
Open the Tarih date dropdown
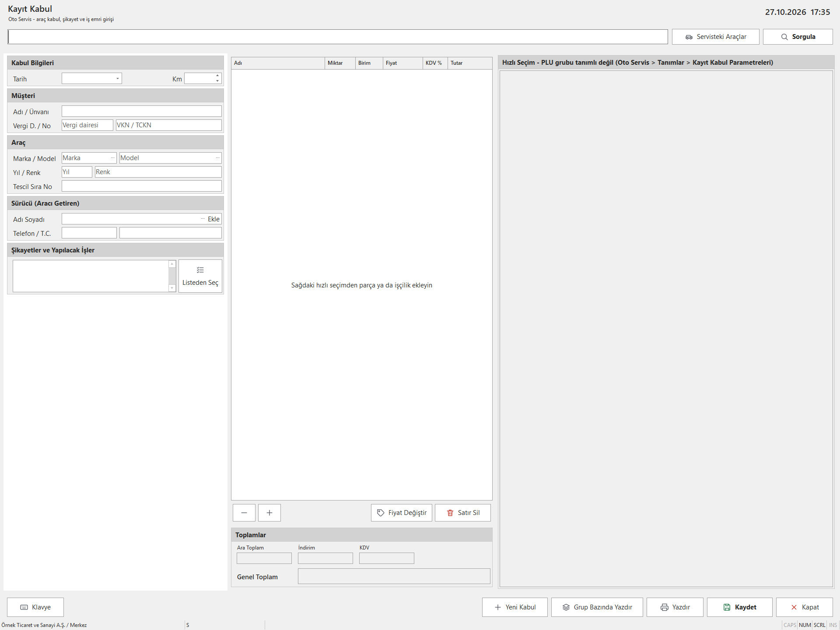pos(117,79)
